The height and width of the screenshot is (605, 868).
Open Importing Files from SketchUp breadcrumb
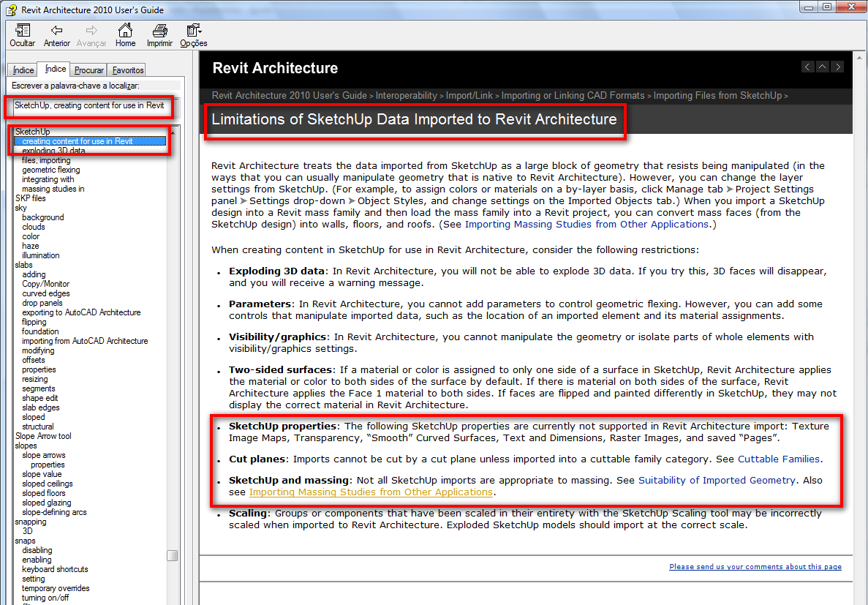(x=717, y=95)
